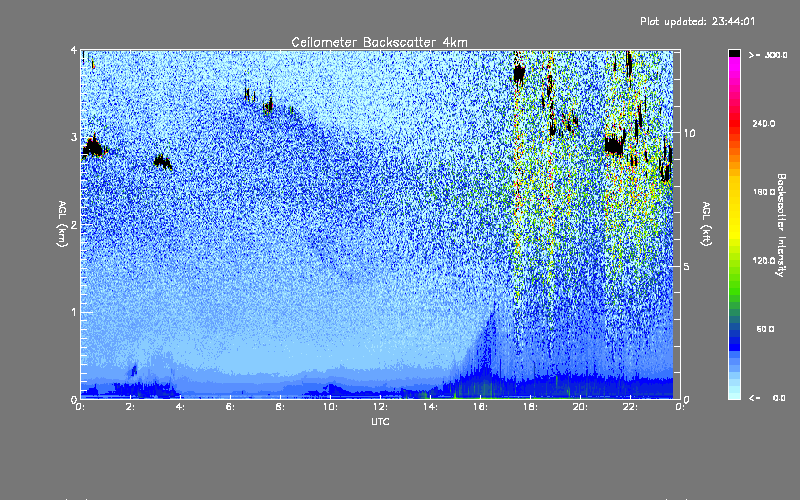Click the '<= 0.0' colorbar value
Viewport: 800px width, 500px height.
768,397
